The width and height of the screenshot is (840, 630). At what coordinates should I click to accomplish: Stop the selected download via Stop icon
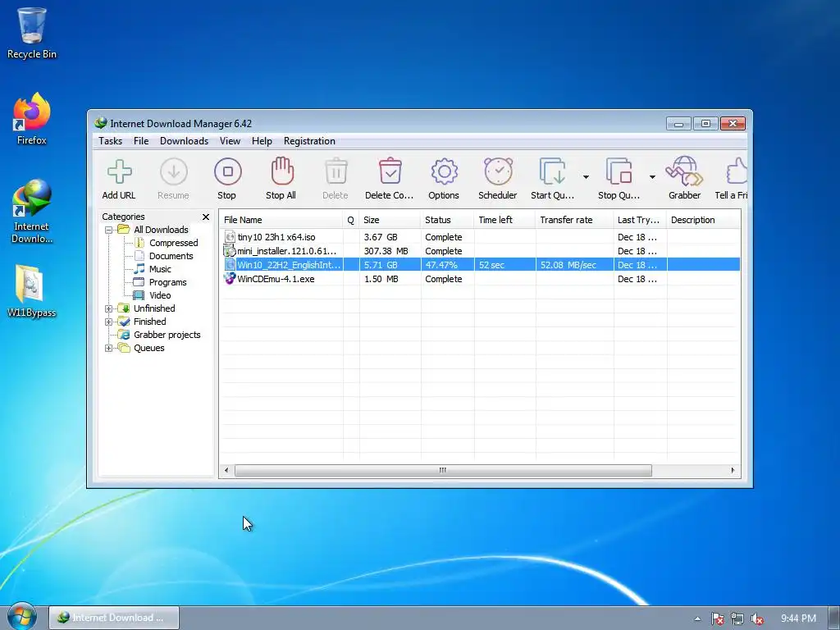(x=228, y=172)
